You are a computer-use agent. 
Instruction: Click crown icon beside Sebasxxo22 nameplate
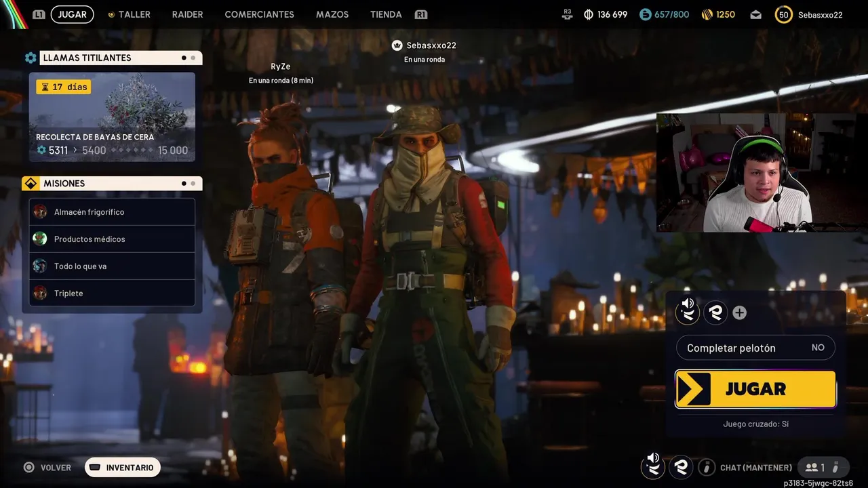pyautogui.click(x=397, y=45)
